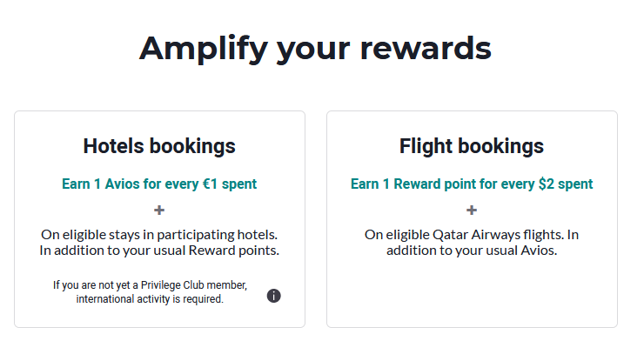
Task: Click the Privilege Club member note
Action: click(x=150, y=285)
